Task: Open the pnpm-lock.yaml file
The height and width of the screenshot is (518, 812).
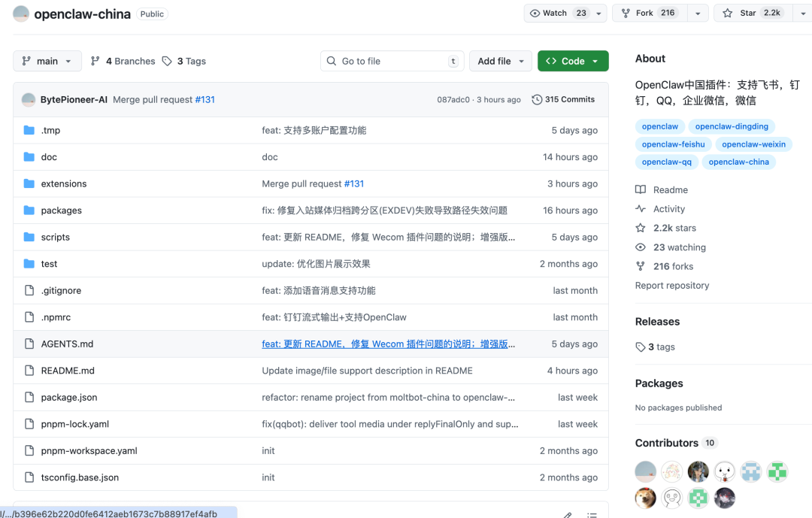Action: [x=75, y=424]
